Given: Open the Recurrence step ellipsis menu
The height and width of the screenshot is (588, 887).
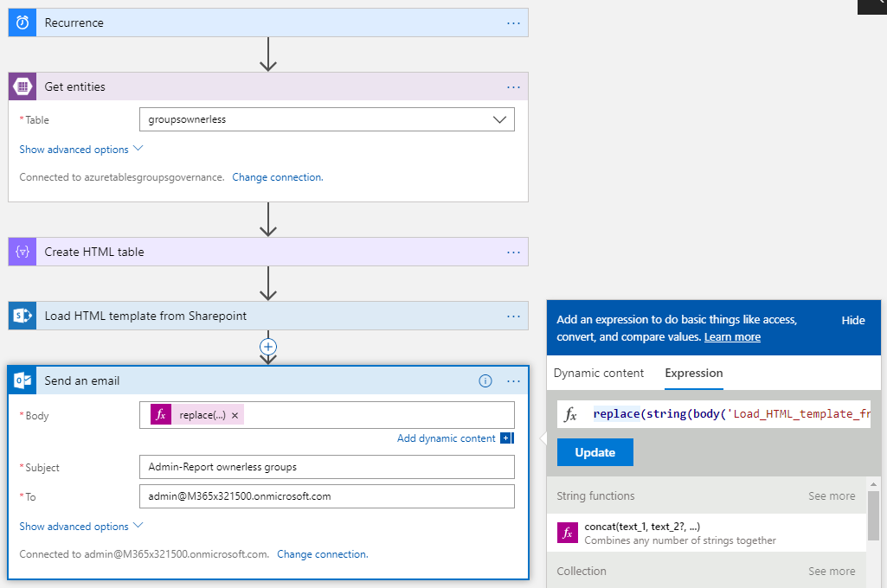Looking at the screenshot, I should click(514, 22).
